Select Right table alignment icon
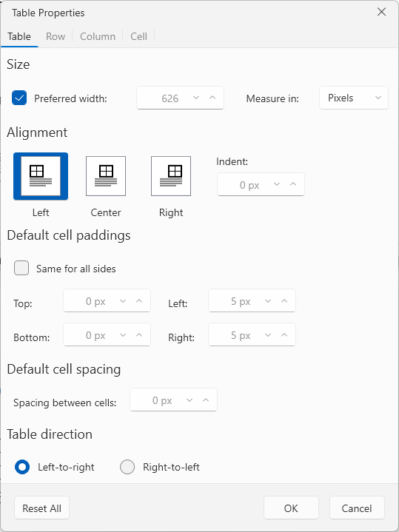 tap(171, 176)
